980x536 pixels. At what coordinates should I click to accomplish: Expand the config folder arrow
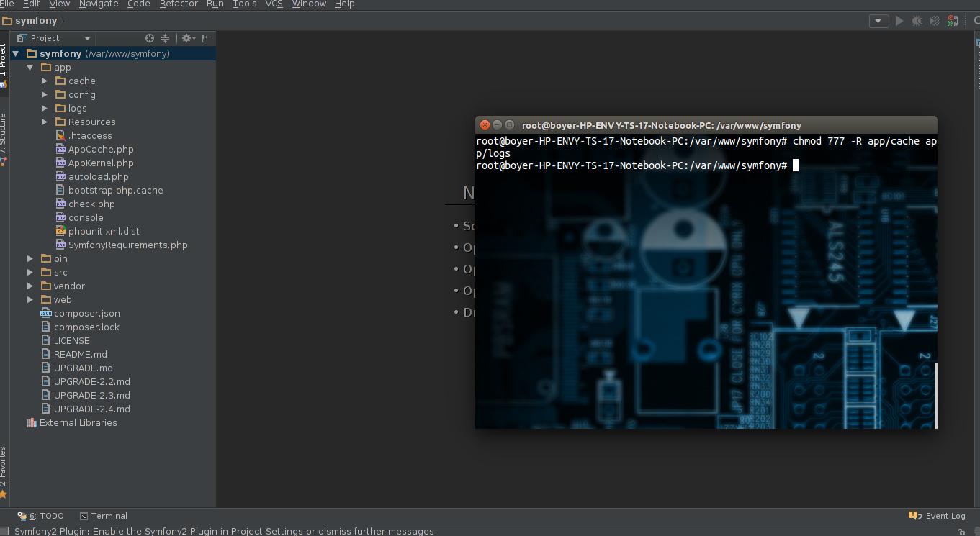[x=45, y=94]
